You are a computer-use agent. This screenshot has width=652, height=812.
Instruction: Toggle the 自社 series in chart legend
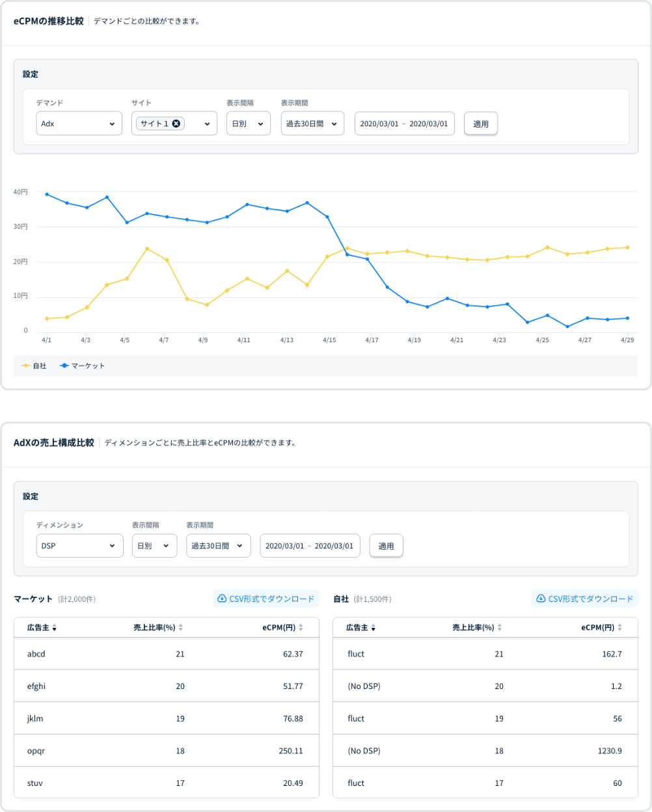(x=35, y=366)
